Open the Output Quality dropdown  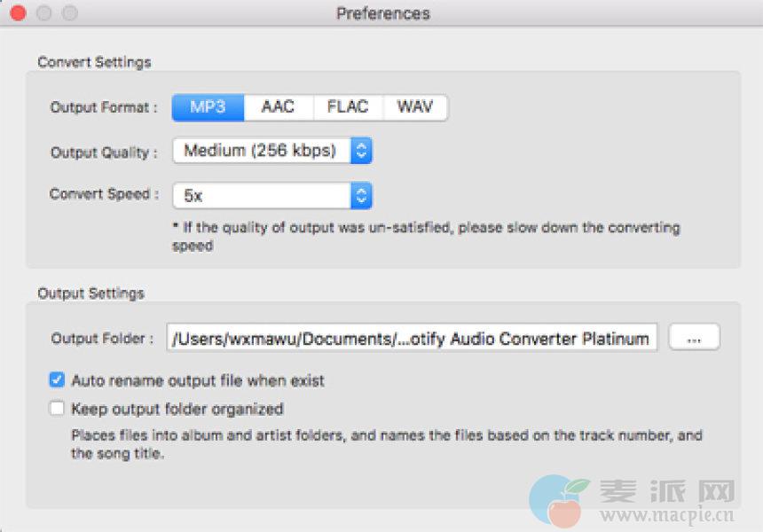(x=271, y=151)
